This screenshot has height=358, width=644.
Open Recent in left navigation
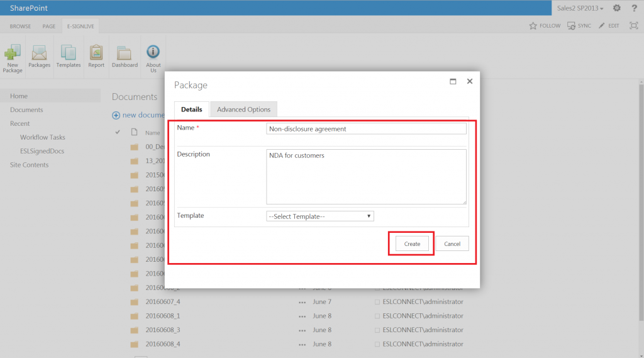click(x=19, y=123)
